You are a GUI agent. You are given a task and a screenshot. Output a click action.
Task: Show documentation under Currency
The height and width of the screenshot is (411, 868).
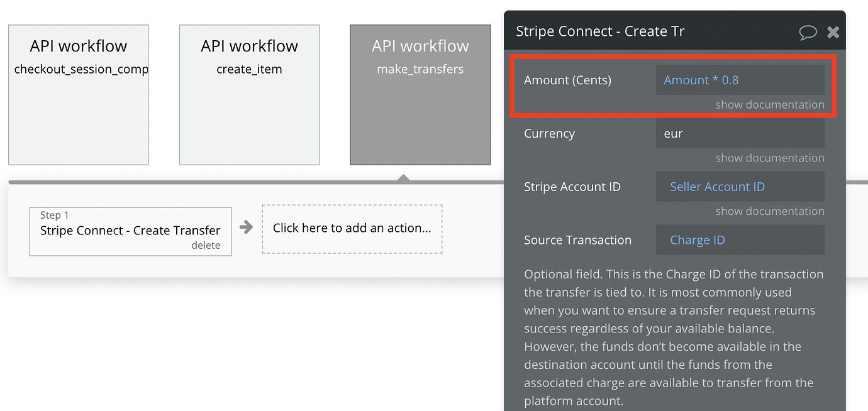[769, 158]
